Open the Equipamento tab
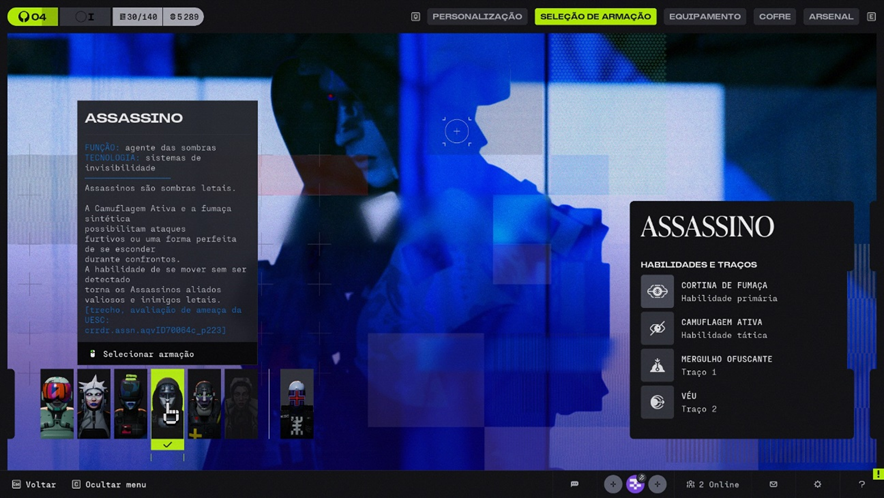The height and width of the screenshot is (498, 884). tap(704, 17)
